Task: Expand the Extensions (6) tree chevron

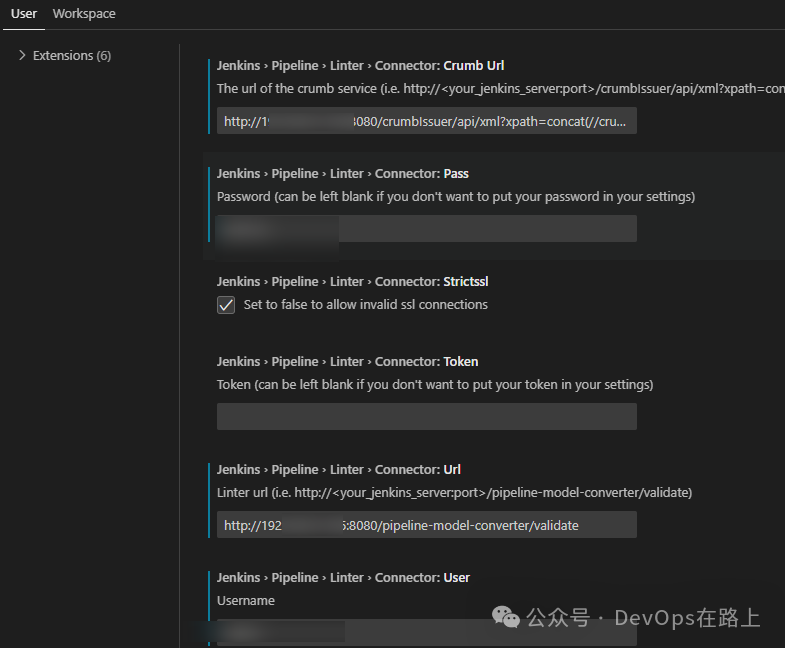Action: tap(22, 55)
